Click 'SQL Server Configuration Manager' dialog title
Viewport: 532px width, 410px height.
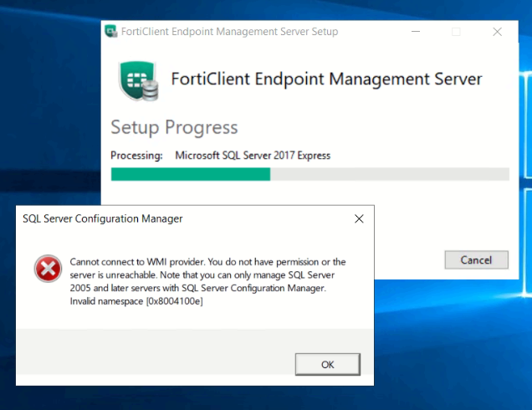tap(103, 218)
